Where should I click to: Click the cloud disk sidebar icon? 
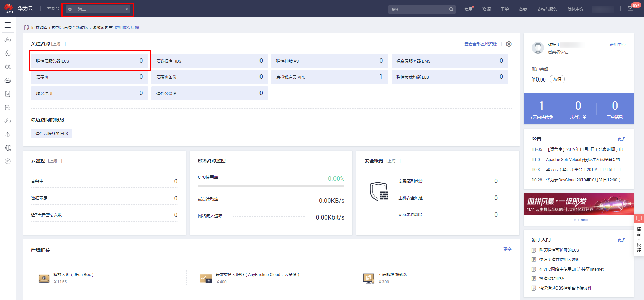pyautogui.click(x=8, y=80)
